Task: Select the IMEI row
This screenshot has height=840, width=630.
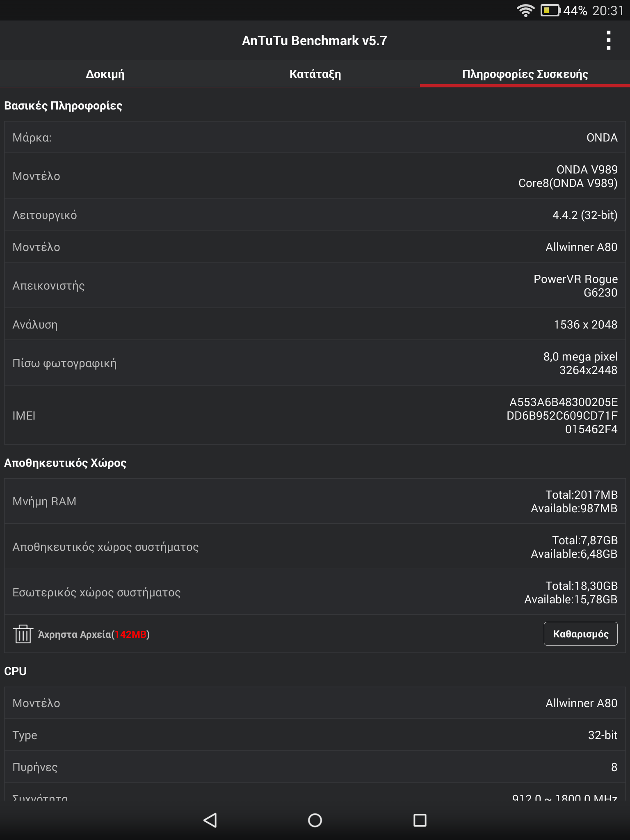Action: coord(315,415)
